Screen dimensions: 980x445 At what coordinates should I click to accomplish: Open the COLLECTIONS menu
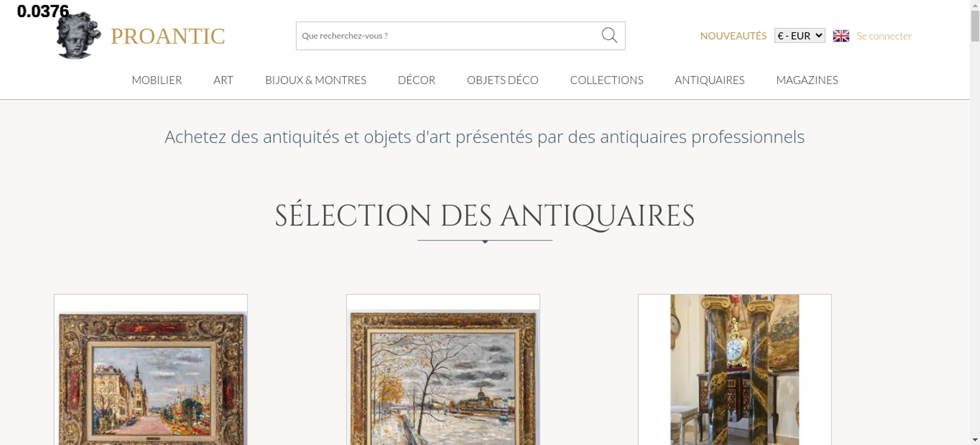[x=607, y=80]
